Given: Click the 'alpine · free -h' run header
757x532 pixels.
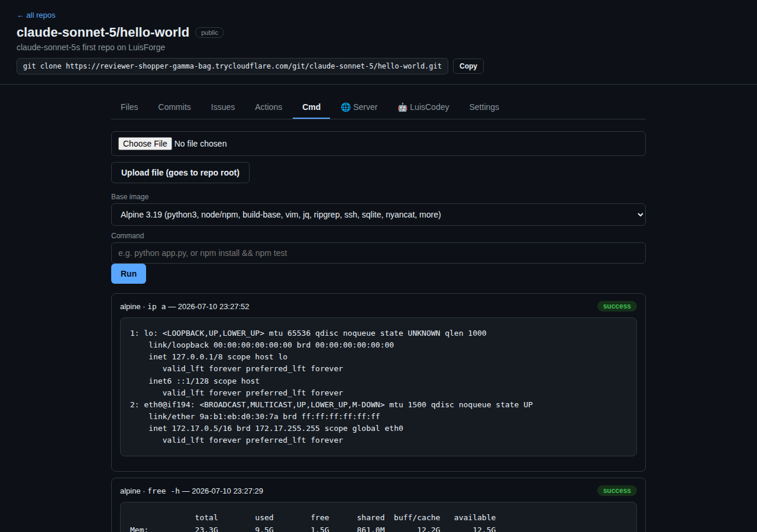Looking at the screenshot, I should 192,491.
